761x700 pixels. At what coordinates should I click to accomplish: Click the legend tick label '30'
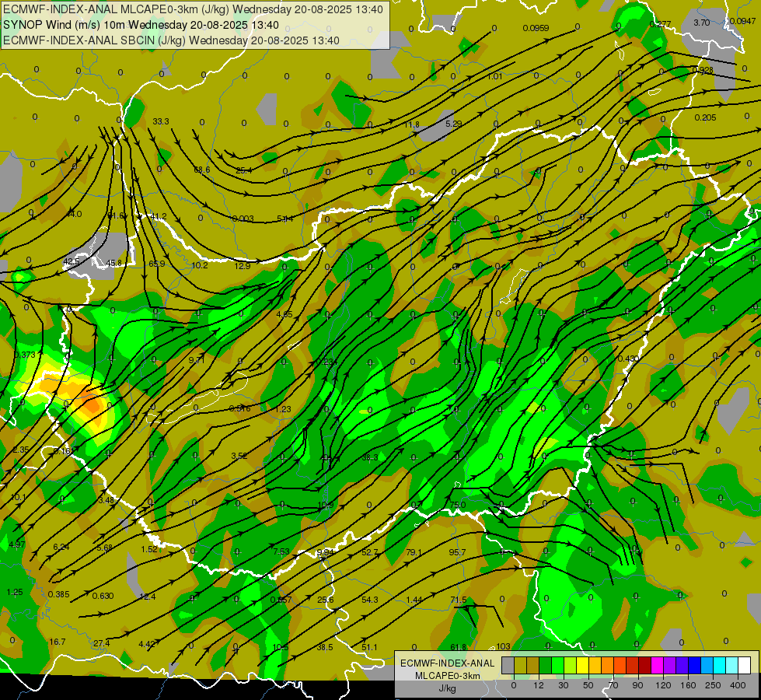563,685
